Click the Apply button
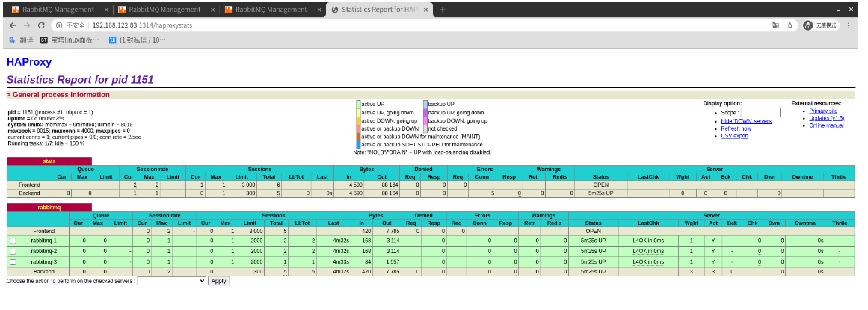The width and height of the screenshot is (868, 310). click(x=218, y=281)
